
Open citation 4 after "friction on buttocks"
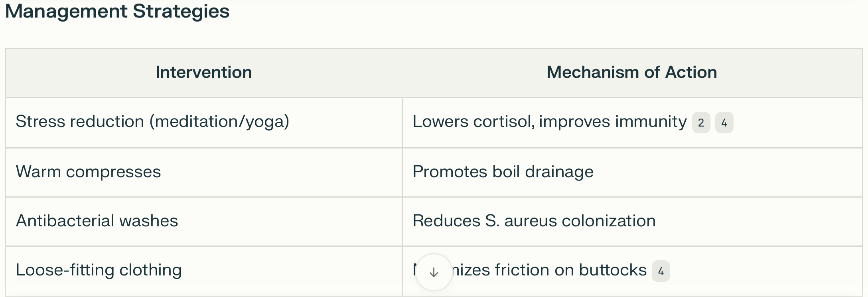point(661,271)
